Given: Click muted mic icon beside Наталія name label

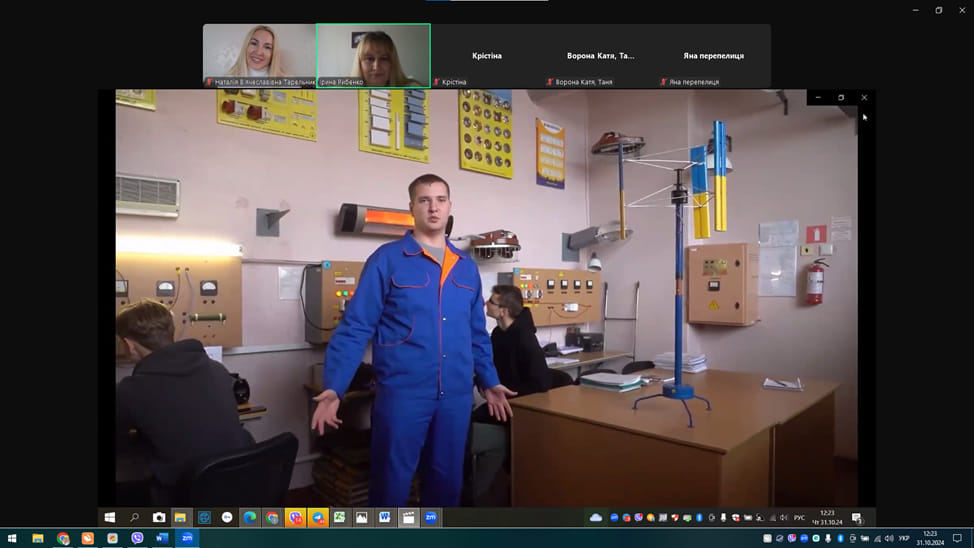Looking at the screenshot, I should (209, 82).
